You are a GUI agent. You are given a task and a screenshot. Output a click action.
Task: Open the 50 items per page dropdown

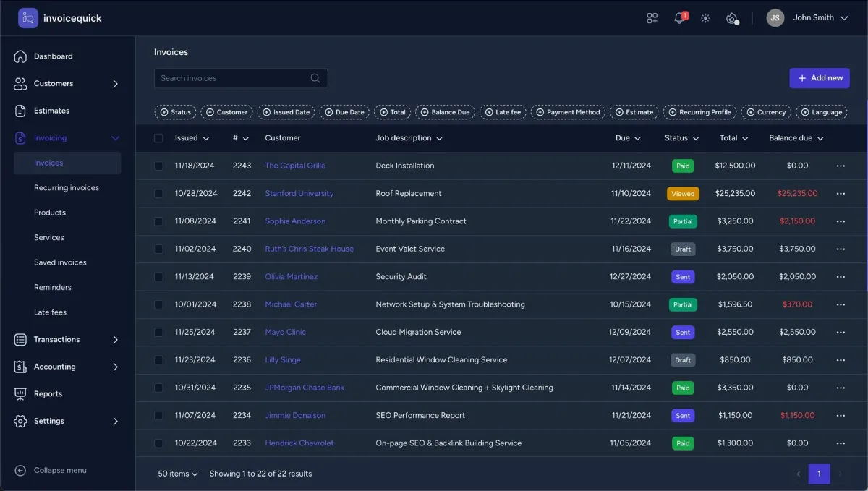(x=177, y=474)
